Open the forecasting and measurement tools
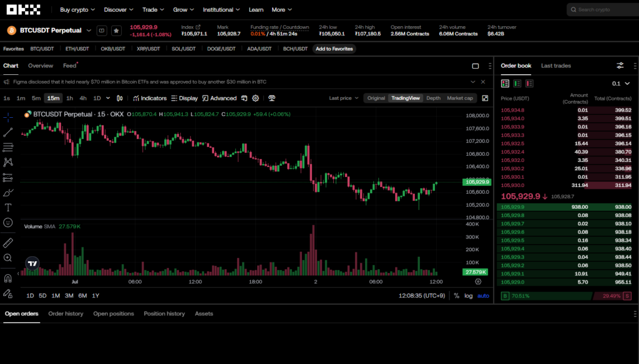Screen dimensions: 639x364 (7, 178)
